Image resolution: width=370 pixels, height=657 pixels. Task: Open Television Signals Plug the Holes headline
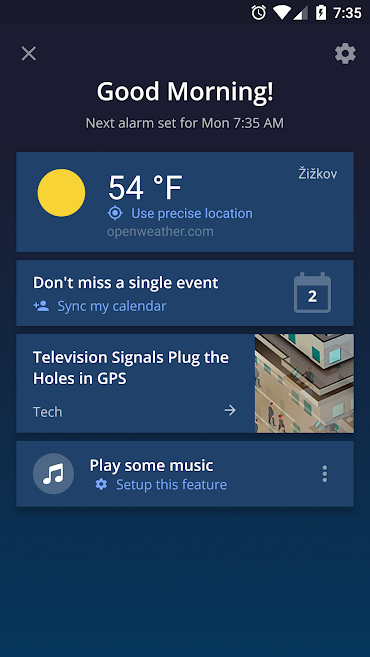click(x=131, y=368)
